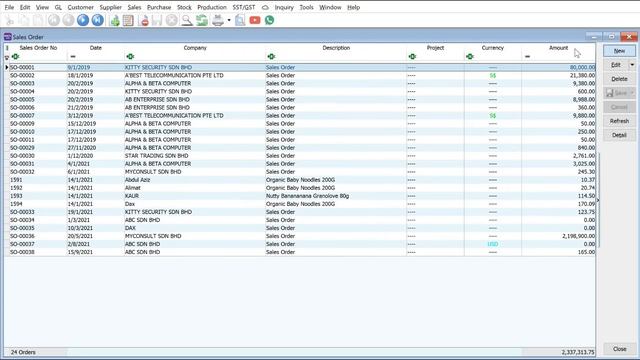Click the Edit button
This screenshot has width=640, height=360.
616,65
